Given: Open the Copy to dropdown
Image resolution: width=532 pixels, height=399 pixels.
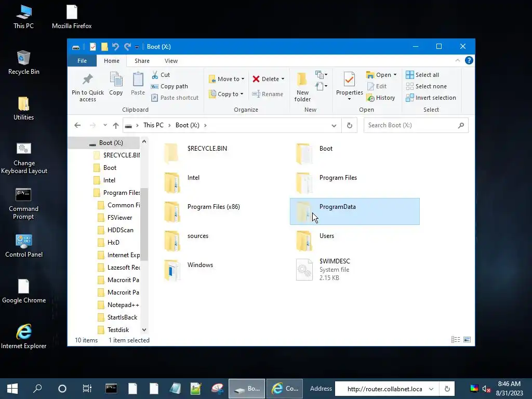Looking at the screenshot, I should (x=227, y=94).
